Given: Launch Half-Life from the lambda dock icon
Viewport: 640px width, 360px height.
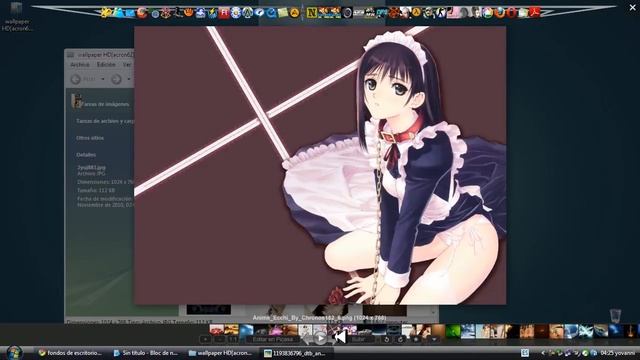Looking at the screenshot, I should click(416, 13).
